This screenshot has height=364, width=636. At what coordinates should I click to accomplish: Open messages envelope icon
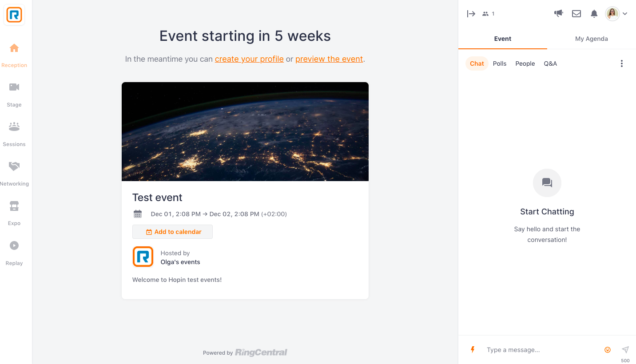click(576, 14)
